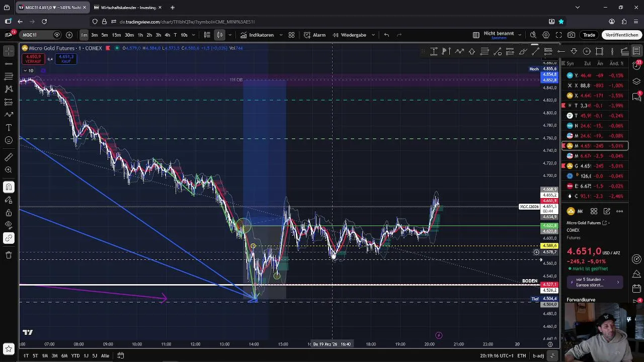This screenshot has width=644, height=362.
Task: Enter fullscreen mode icon
Action: (x=558, y=35)
